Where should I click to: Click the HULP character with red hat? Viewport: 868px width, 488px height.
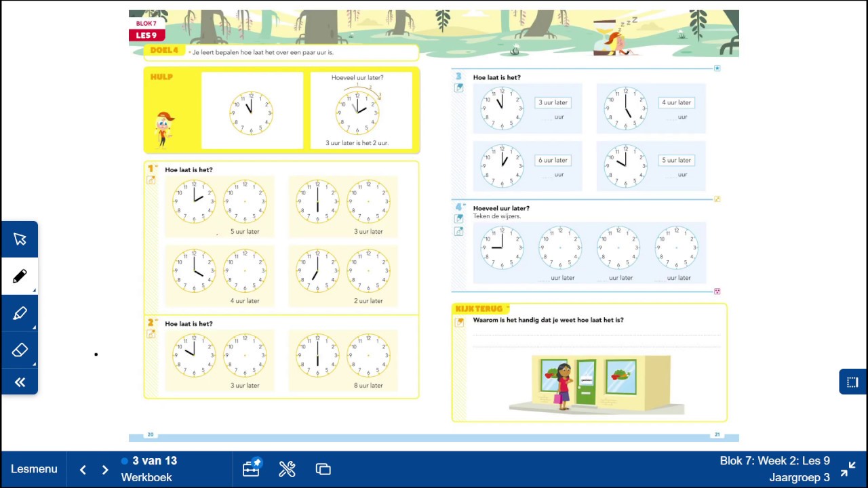(x=163, y=128)
